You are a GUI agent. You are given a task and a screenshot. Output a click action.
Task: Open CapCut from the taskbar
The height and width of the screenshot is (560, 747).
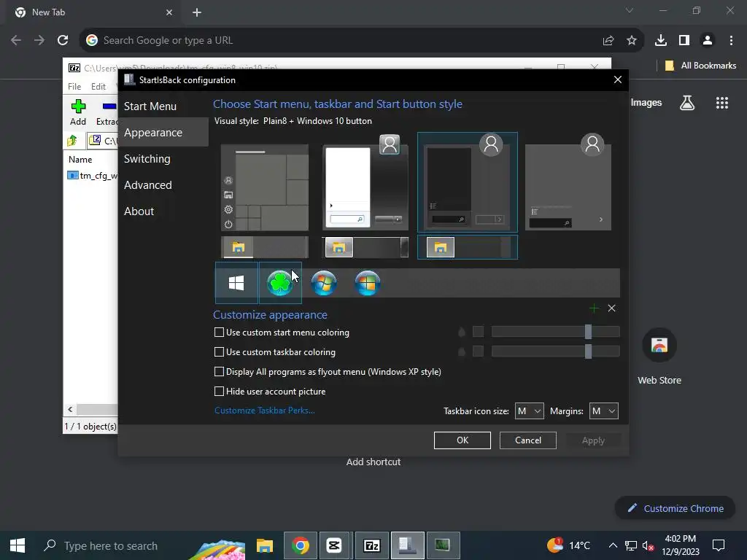pos(334,545)
